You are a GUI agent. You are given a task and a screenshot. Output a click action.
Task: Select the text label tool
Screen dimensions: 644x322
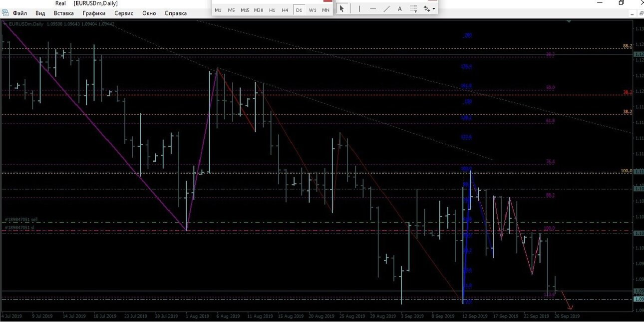[400, 9]
